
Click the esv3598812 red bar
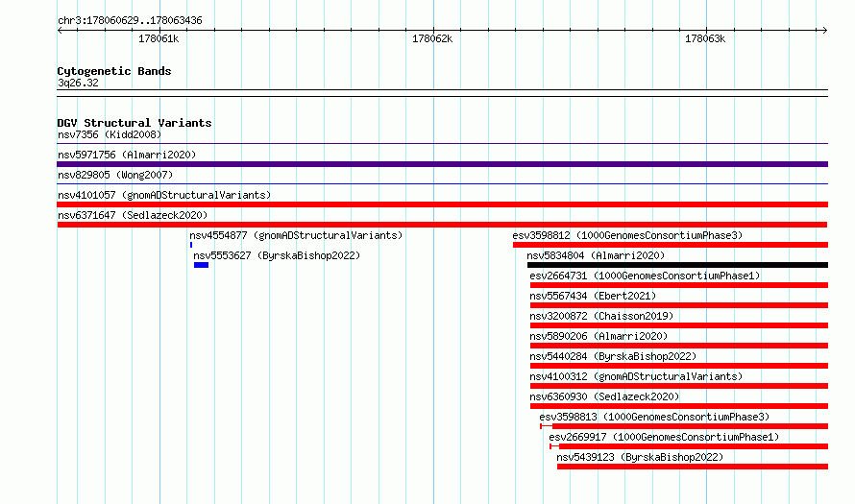pos(671,245)
